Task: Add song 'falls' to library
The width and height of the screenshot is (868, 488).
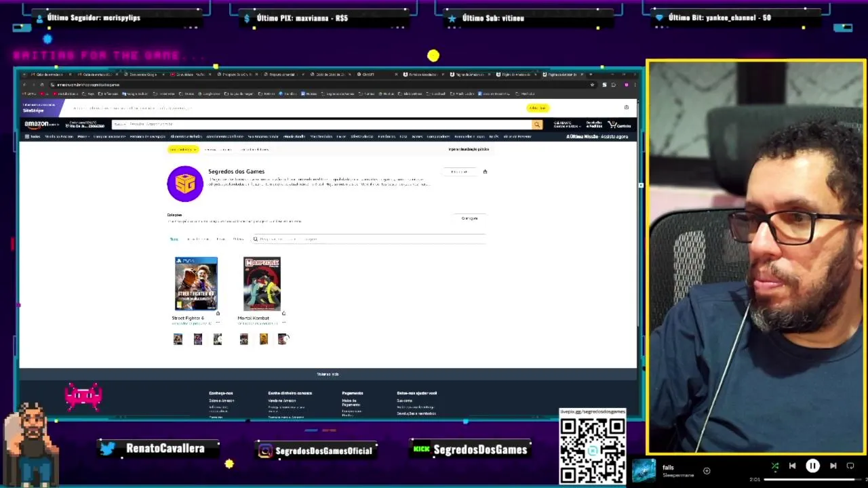Action: coord(707,470)
